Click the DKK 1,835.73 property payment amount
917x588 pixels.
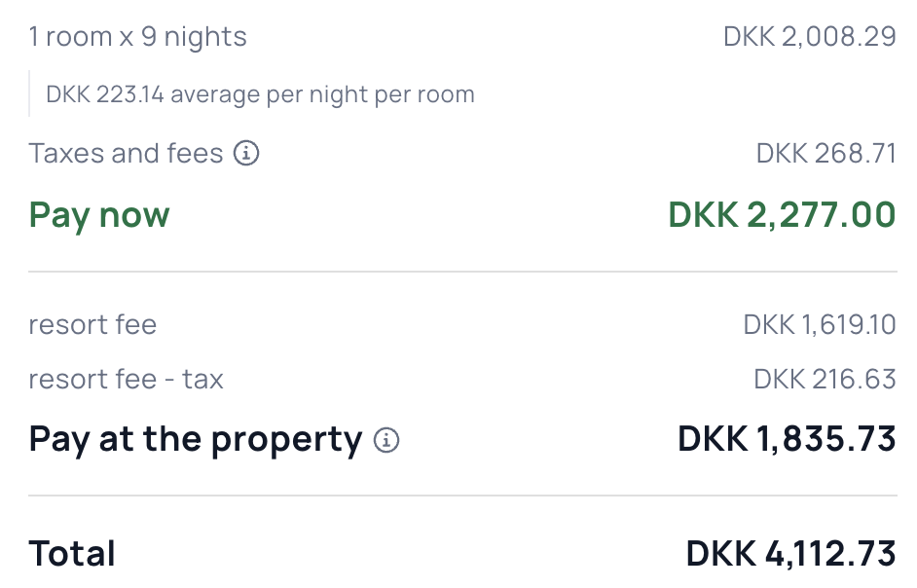(787, 440)
